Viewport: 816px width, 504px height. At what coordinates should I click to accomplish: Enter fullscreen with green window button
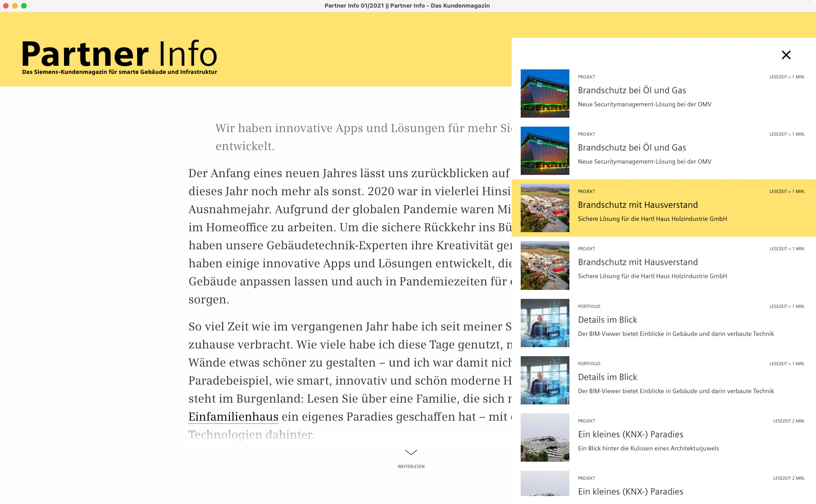tap(24, 6)
